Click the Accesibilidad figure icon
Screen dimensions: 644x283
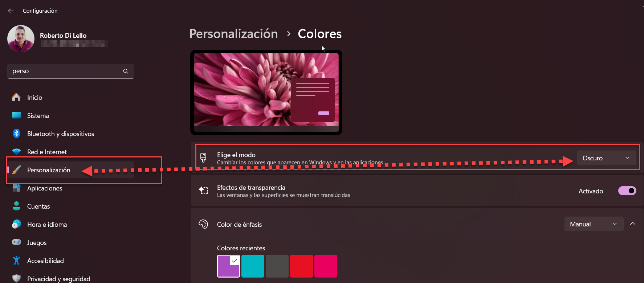16,261
